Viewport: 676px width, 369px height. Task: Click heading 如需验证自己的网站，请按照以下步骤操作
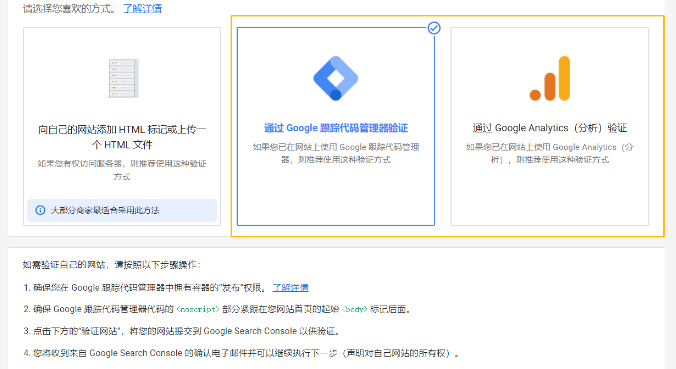(112, 265)
